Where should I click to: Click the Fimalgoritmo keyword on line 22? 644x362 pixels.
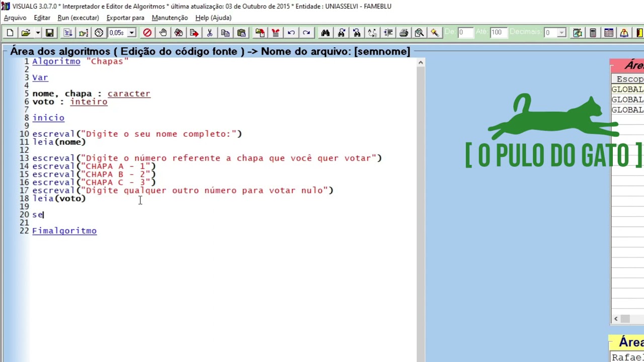pos(64,231)
